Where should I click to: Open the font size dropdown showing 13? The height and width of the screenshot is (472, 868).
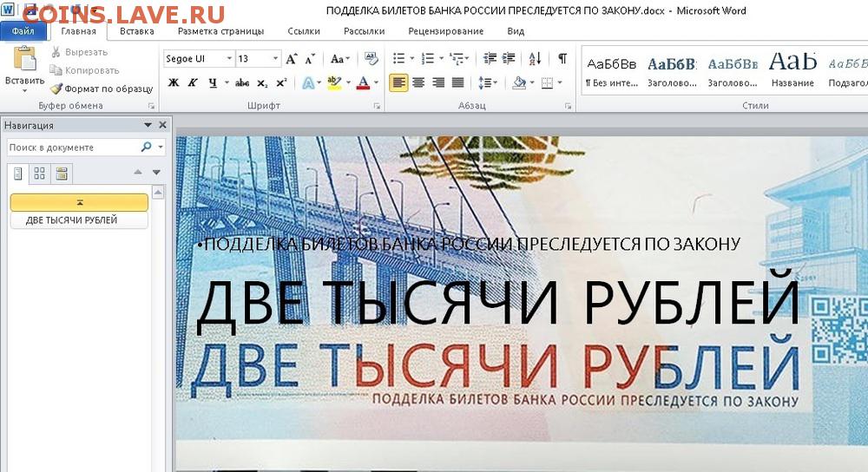click(275, 59)
